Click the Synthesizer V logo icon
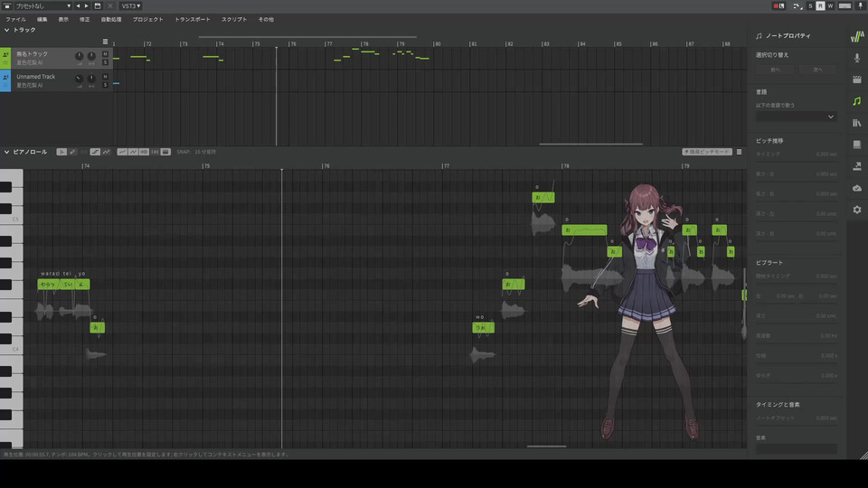Image resolution: width=868 pixels, height=488 pixels. pos(857,36)
